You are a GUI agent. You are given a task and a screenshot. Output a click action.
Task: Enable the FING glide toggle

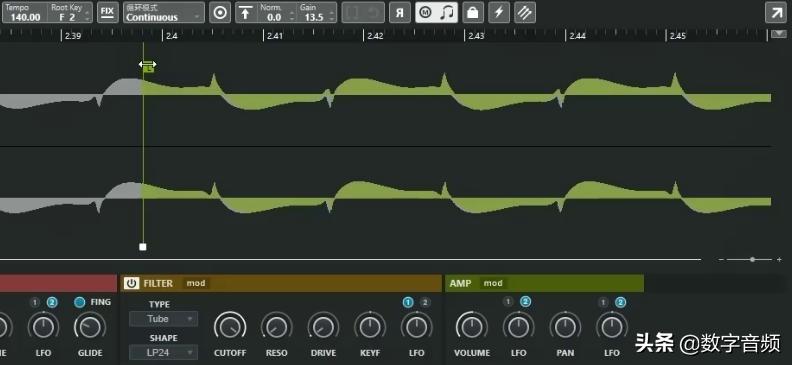[79, 302]
